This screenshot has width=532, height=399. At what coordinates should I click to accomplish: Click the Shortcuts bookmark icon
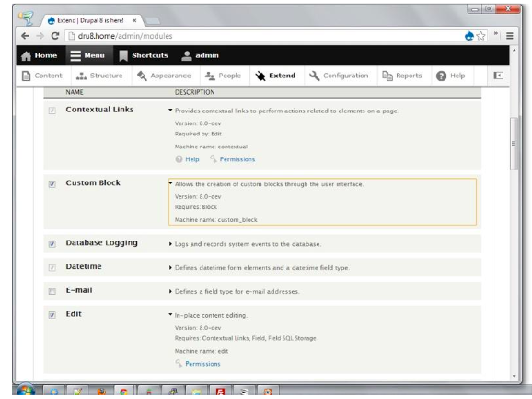(x=123, y=55)
